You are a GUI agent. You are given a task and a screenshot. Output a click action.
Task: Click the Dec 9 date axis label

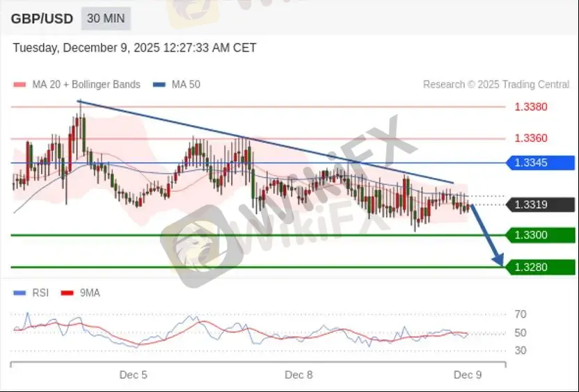coord(468,375)
